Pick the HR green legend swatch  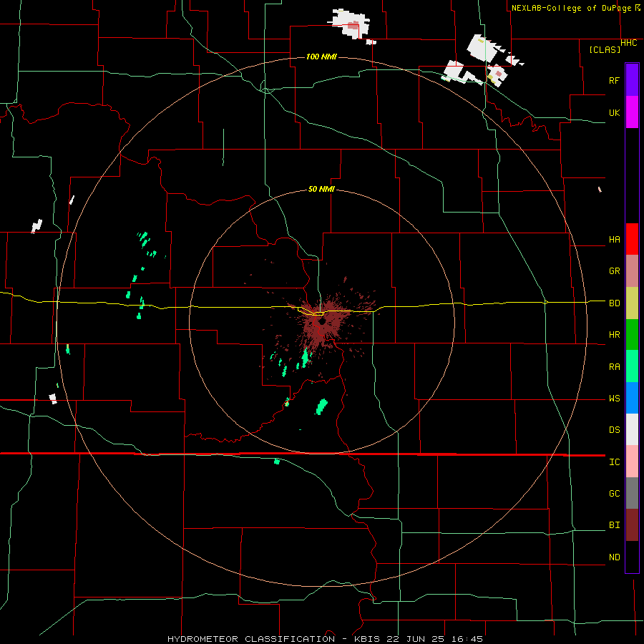tap(632, 334)
